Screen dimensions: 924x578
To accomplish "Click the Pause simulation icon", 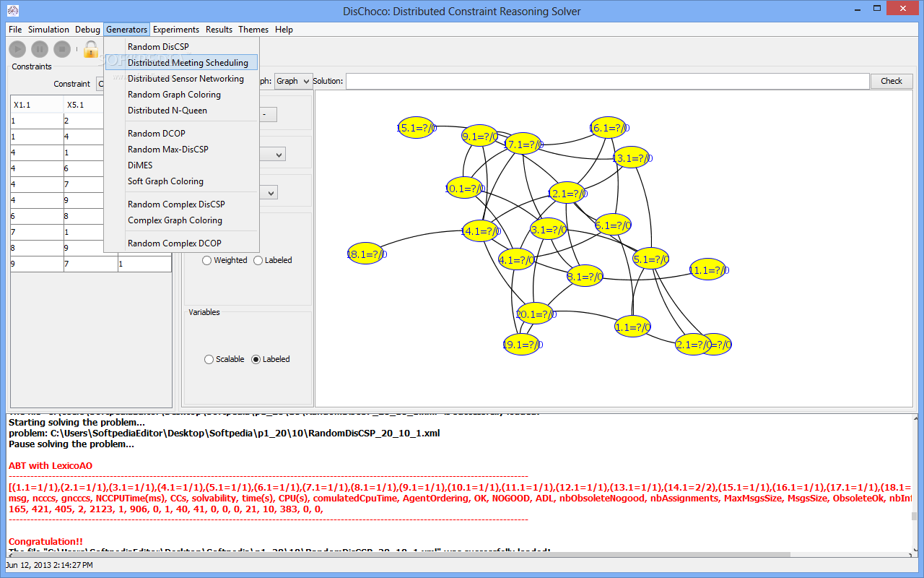I will (x=40, y=49).
